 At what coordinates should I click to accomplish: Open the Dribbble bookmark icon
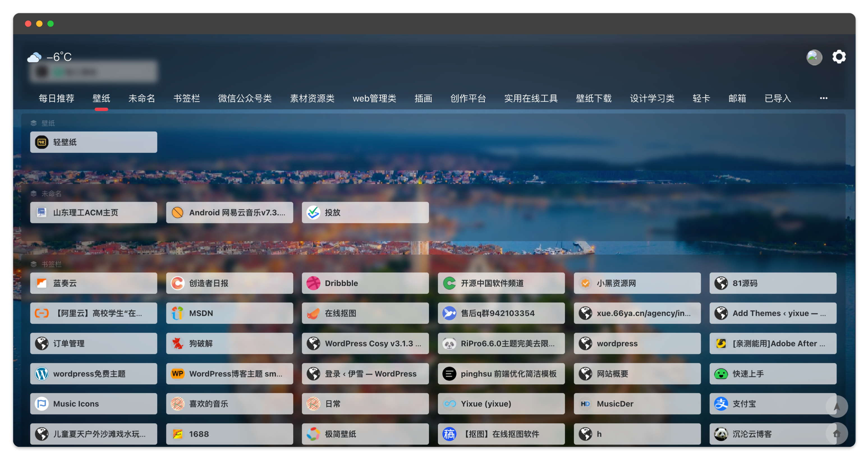click(313, 283)
